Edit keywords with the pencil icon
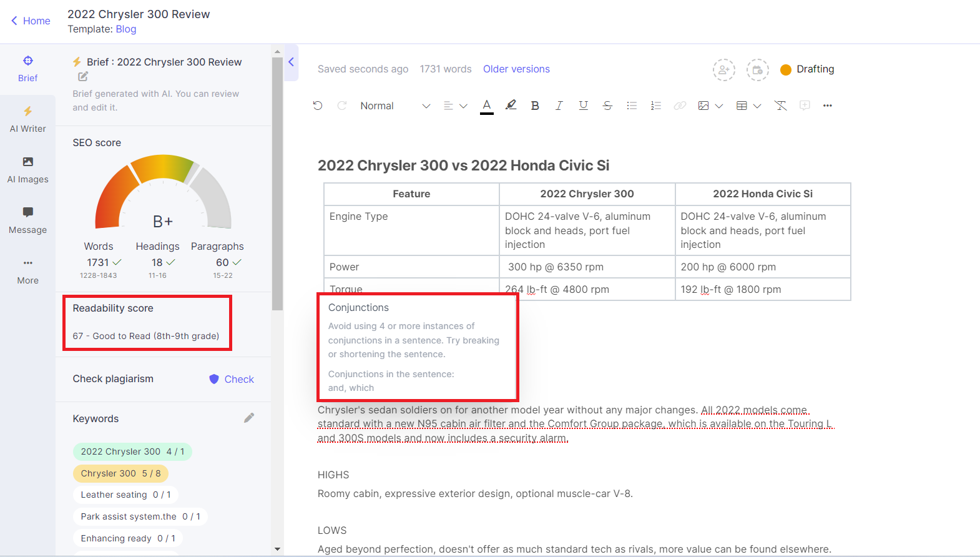This screenshot has width=980, height=557. pyautogui.click(x=249, y=418)
